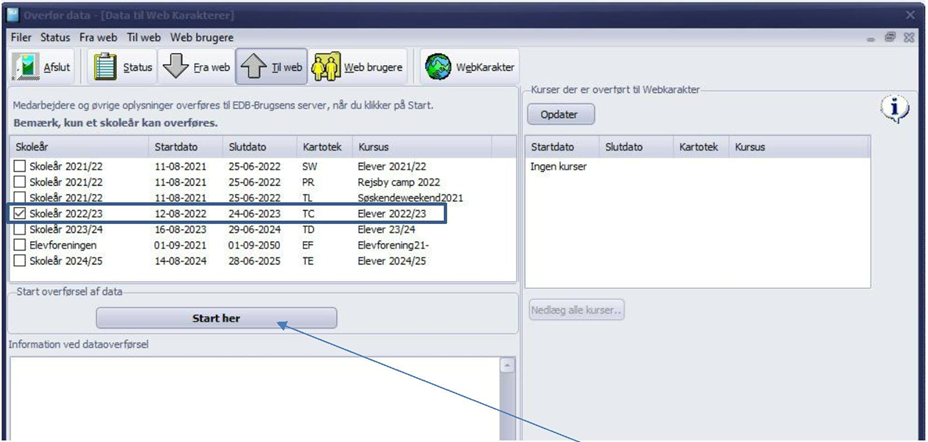This screenshot has width=928, height=442.
Task: Open the Filer menu
Action: [x=21, y=37]
